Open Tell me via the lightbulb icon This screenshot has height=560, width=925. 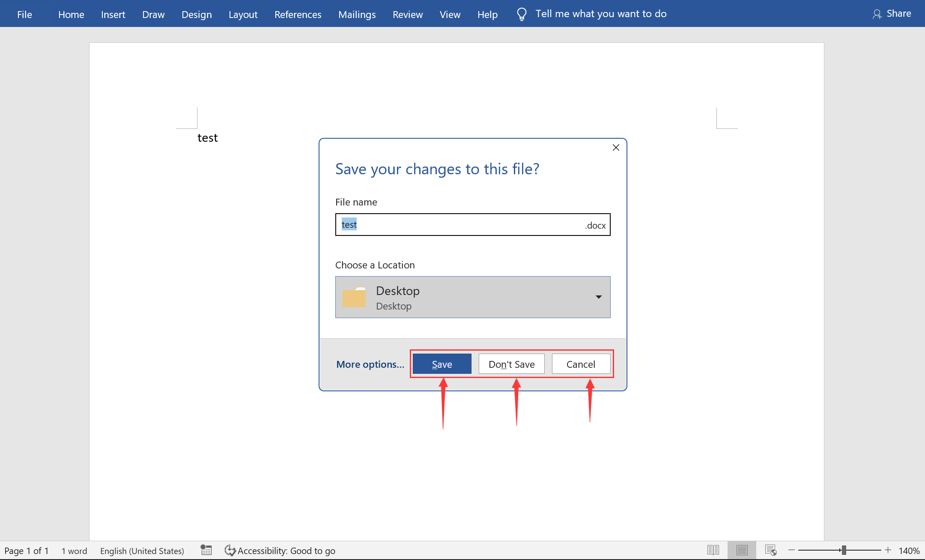521,13
